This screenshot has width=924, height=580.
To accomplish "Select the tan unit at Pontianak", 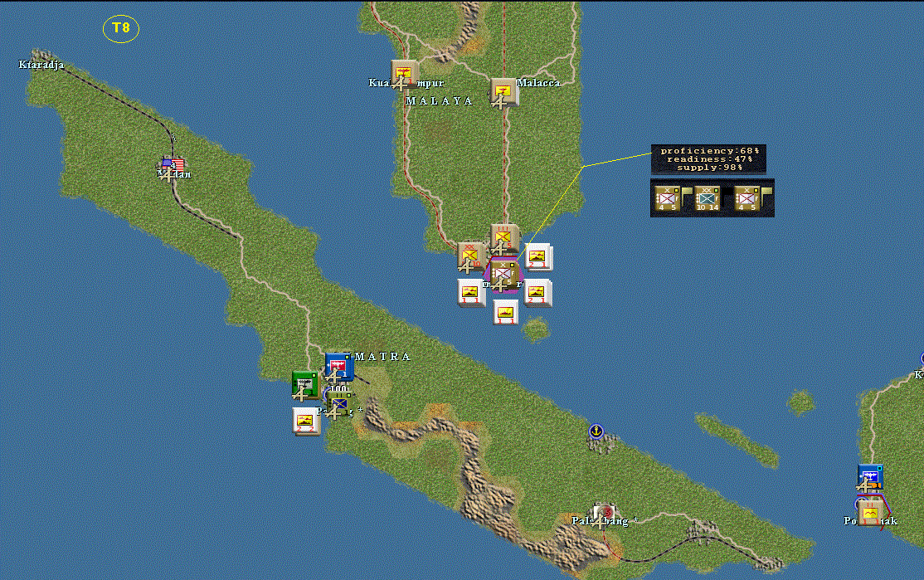I will point(871,512).
